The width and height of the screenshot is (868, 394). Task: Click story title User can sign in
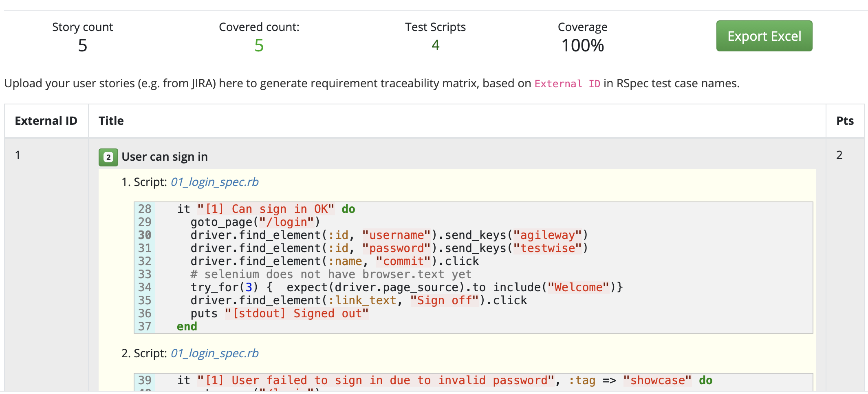[x=165, y=157]
